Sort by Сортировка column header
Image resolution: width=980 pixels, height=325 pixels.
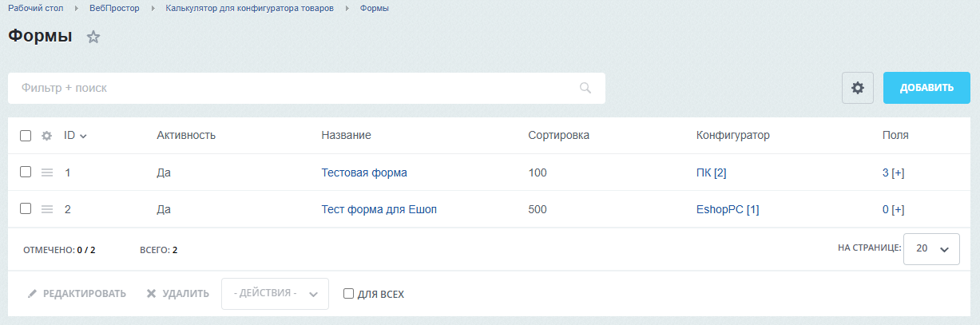pos(559,136)
